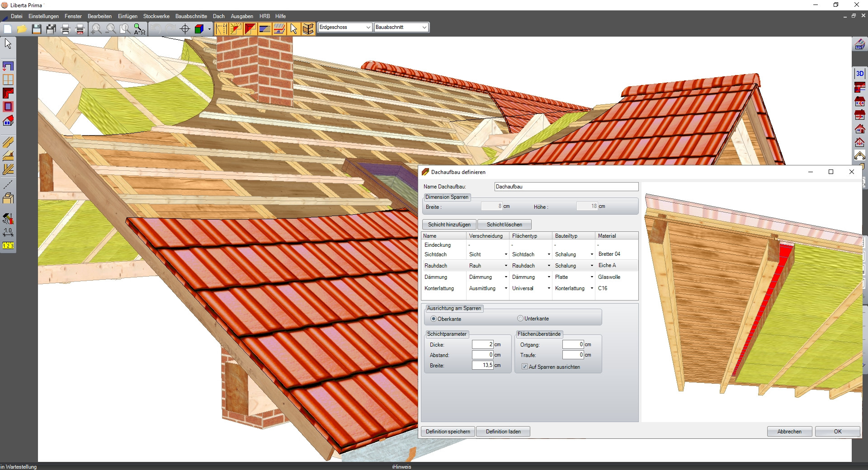Open the Erdgeschoss floor dropdown
Viewport: 868px width, 470px height.
345,28
